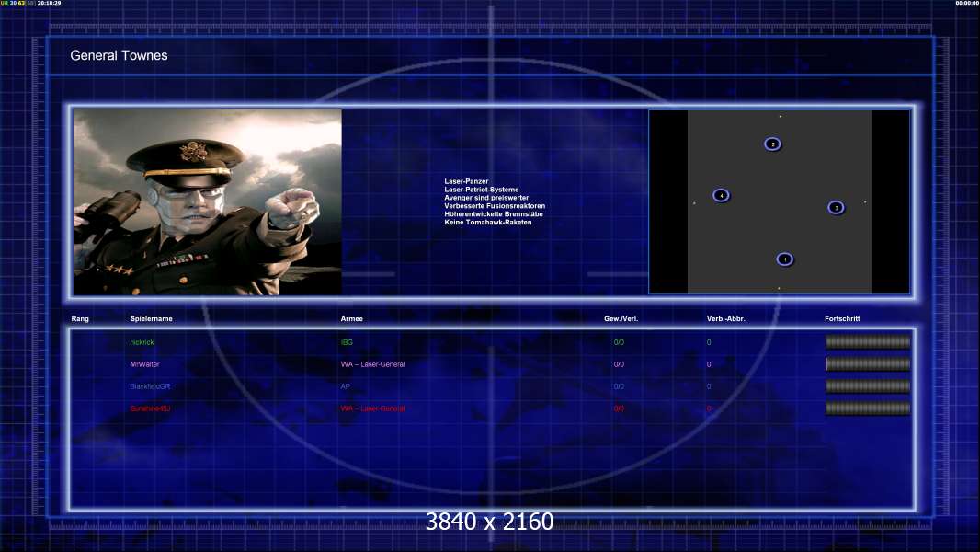Choose start position 4 marker on minimap
The height and width of the screenshot is (552, 980).
coord(721,196)
